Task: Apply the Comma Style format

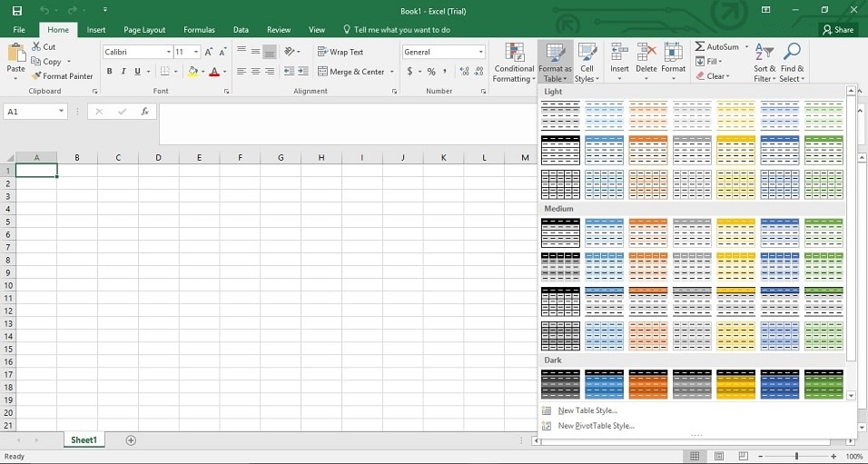Action: click(x=445, y=72)
